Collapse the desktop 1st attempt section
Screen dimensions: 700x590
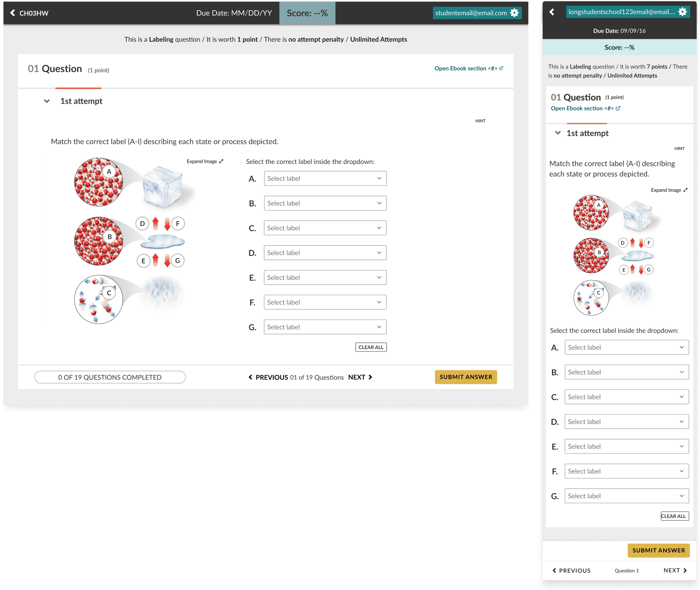tap(47, 101)
